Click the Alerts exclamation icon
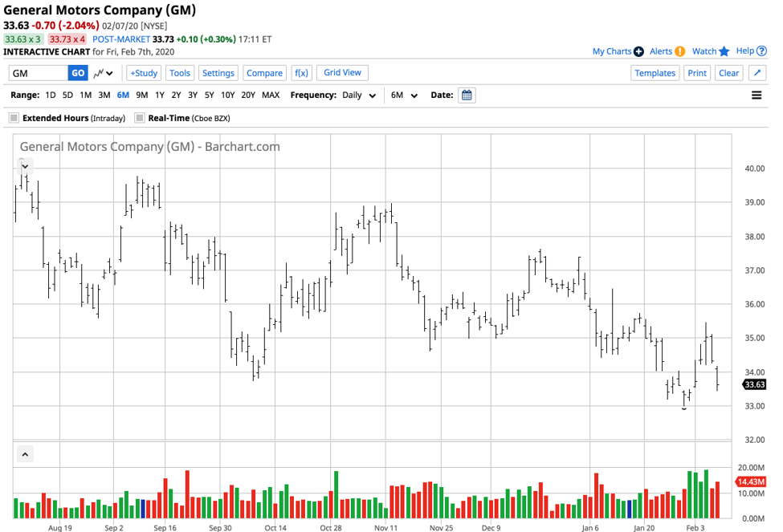 (x=679, y=51)
